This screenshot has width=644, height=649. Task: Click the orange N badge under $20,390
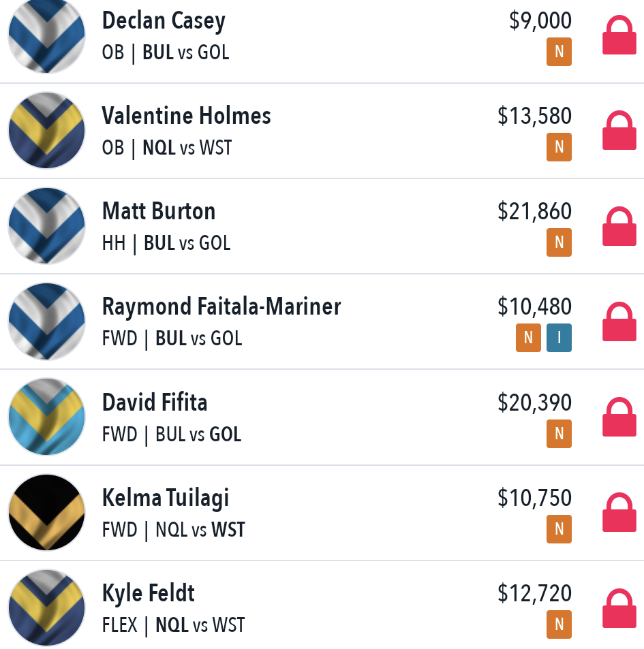tap(559, 434)
